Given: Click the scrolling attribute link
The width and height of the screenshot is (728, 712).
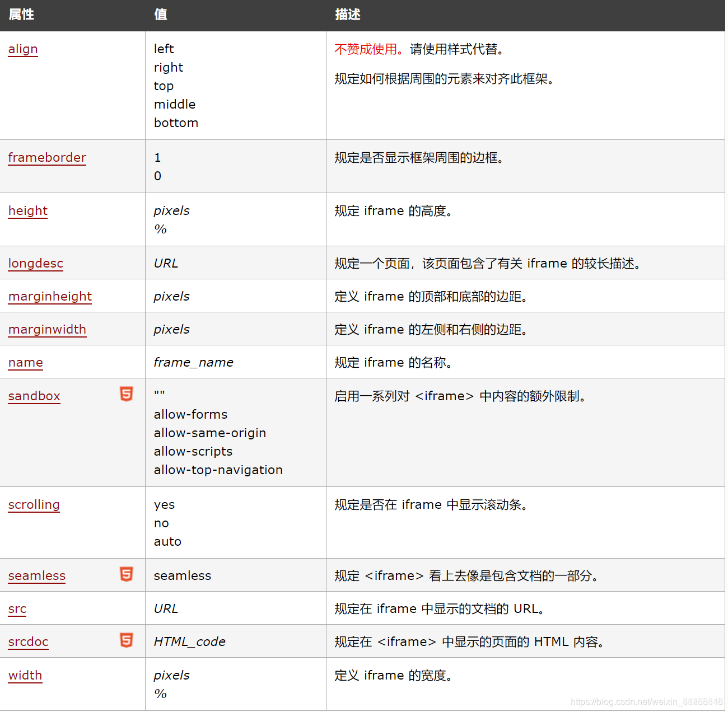Looking at the screenshot, I should 34,505.
